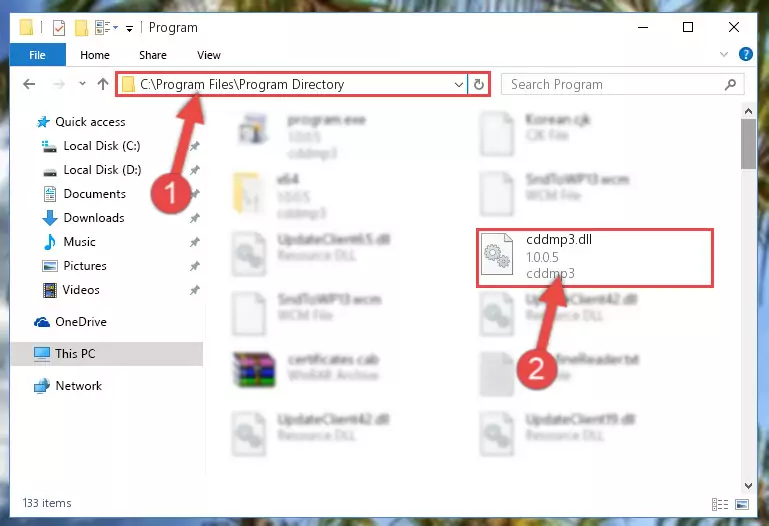This screenshot has width=769, height=526.
Task: Open Documents in the navigation pane
Action: coord(95,194)
